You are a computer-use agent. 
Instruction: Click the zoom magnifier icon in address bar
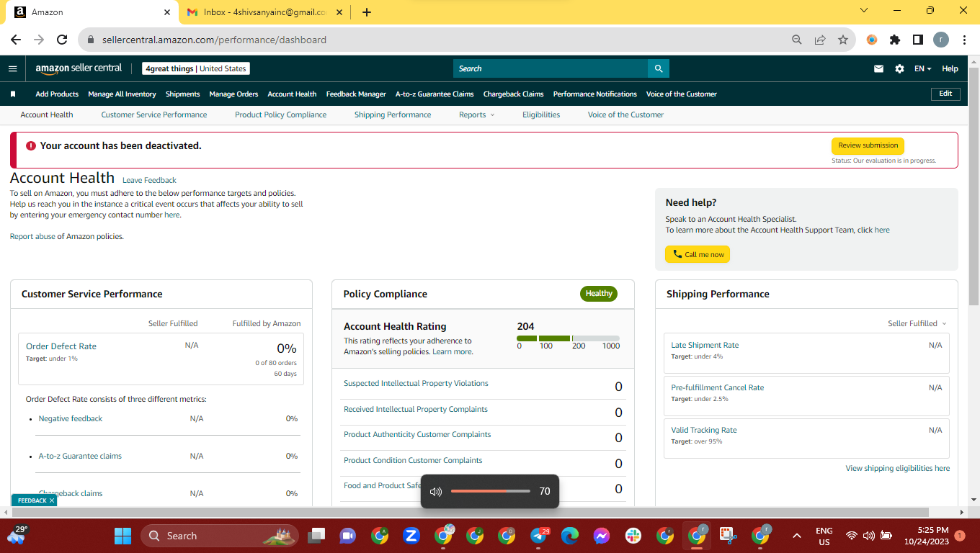[796, 40]
